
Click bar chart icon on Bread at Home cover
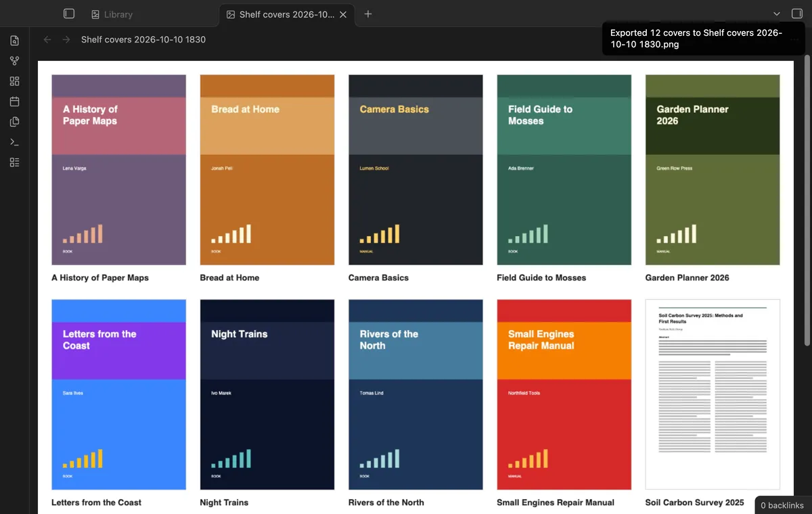(x=231, y=234)
